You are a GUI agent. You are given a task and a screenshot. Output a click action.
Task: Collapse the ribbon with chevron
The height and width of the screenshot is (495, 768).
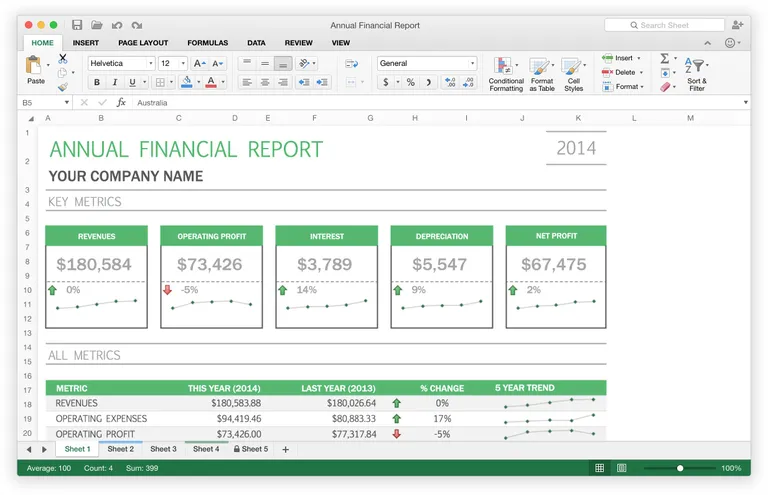pos(708,43)
